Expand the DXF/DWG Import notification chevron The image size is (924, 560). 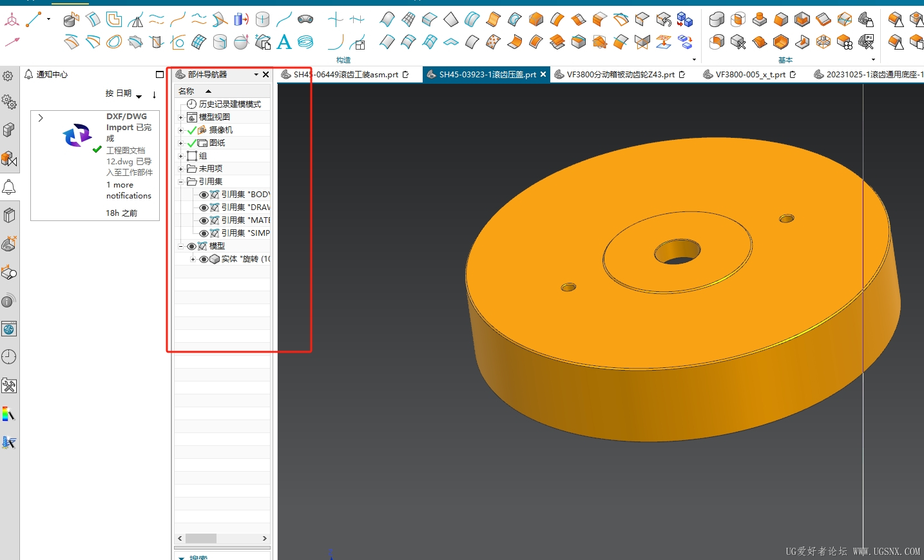[41, 118]
